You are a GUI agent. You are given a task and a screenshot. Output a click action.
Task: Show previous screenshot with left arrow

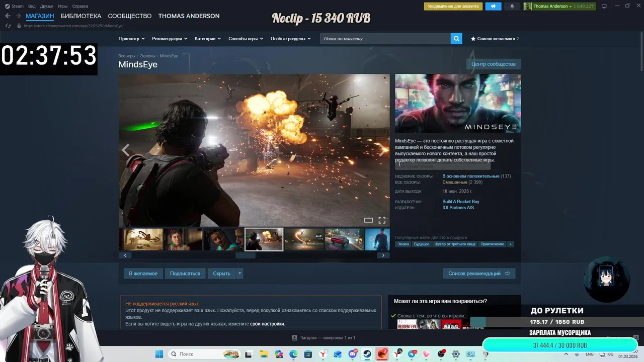(x=125, y=149)
